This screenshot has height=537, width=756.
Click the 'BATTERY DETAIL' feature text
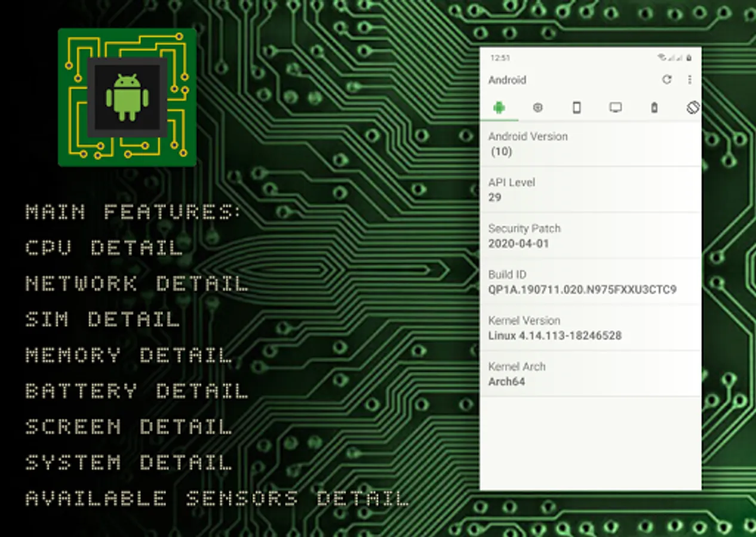[x=136, y=391]
